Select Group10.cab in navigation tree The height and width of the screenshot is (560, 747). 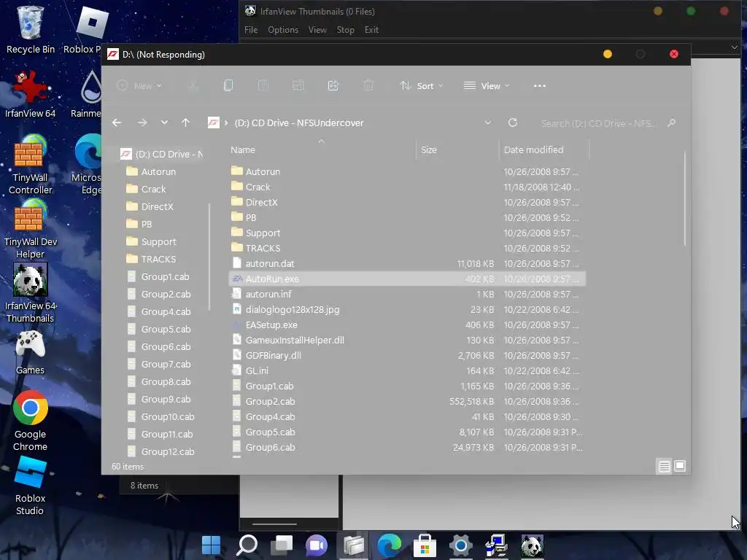coord(167,416)
